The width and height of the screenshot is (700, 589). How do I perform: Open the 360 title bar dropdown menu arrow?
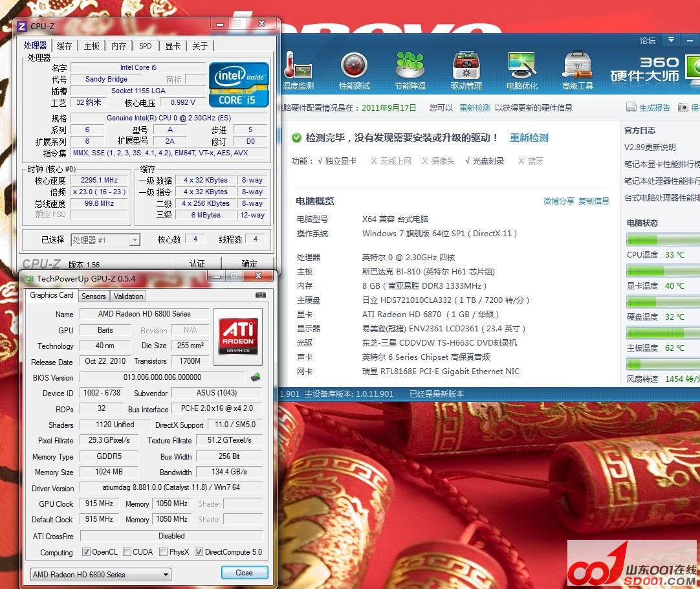click(671, 40)
